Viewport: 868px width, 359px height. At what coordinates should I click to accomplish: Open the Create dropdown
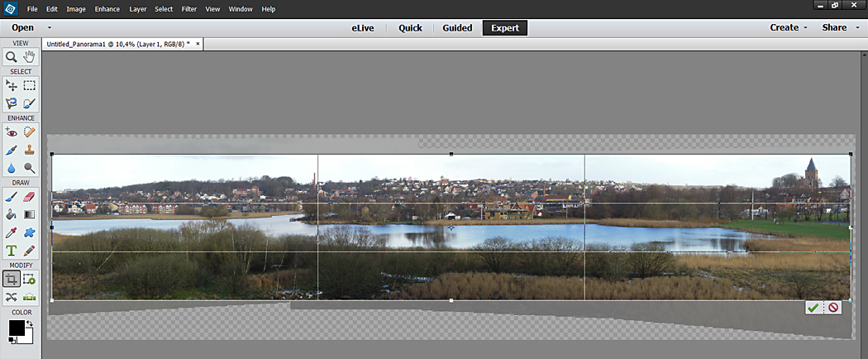point(789,27)
